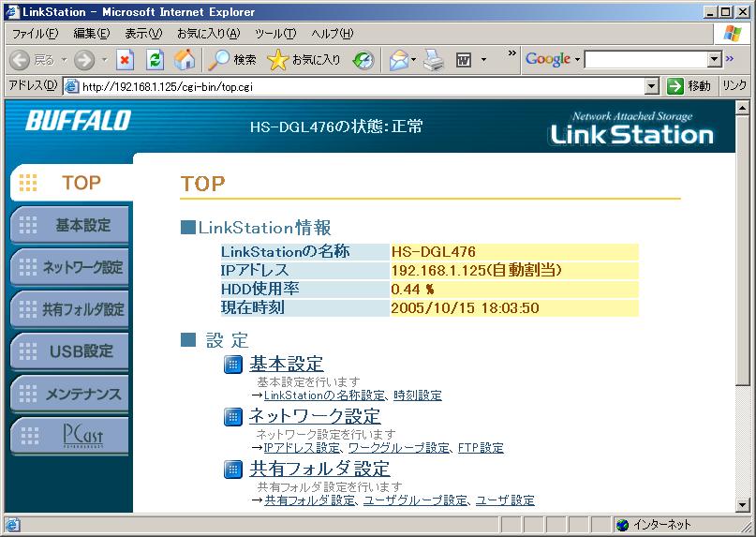This screenshot has height=537, width=756.
Task: Click the 検索 search magnifier button
Action: tap(232, 60)
